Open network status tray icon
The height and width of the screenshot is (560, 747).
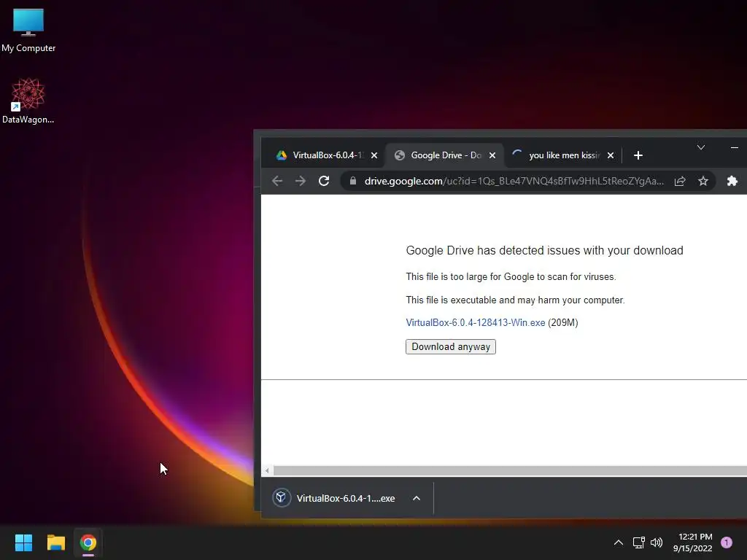click(639, 542)
